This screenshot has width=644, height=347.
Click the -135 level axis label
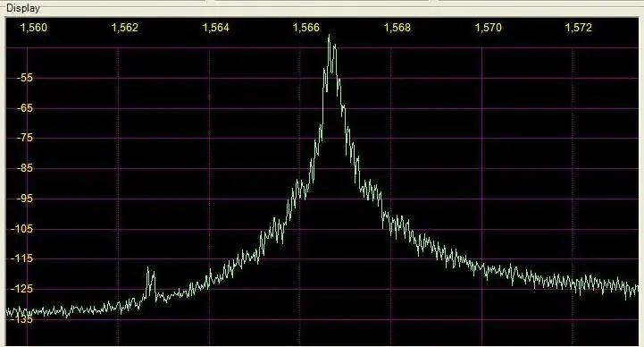click(x=21, y=319)
